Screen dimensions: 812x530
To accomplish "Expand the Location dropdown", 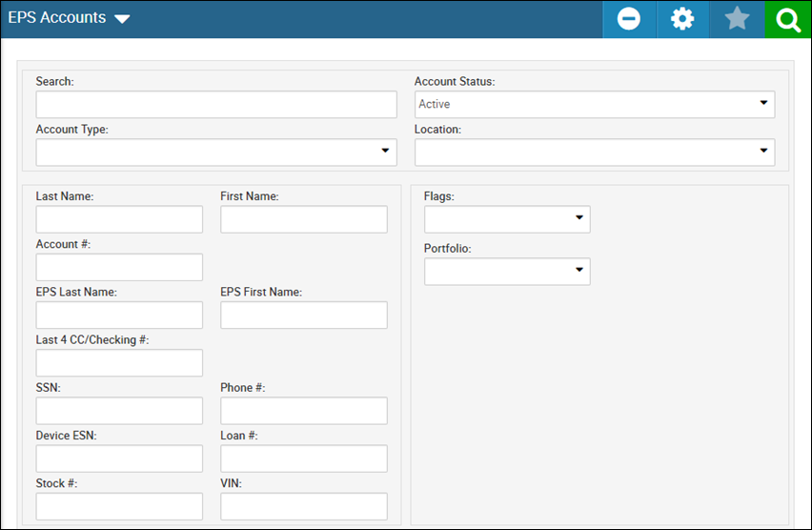I will tap(595, 153).
